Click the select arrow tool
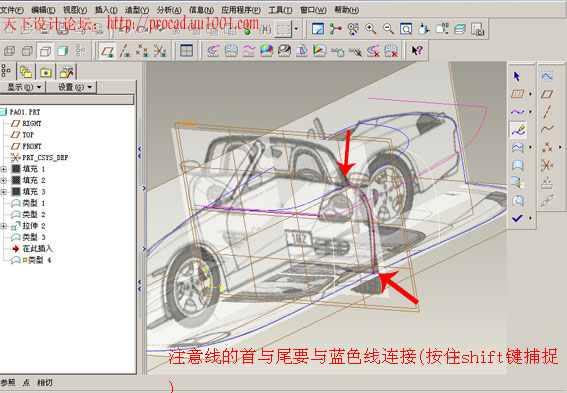 (x=517, y=76)
